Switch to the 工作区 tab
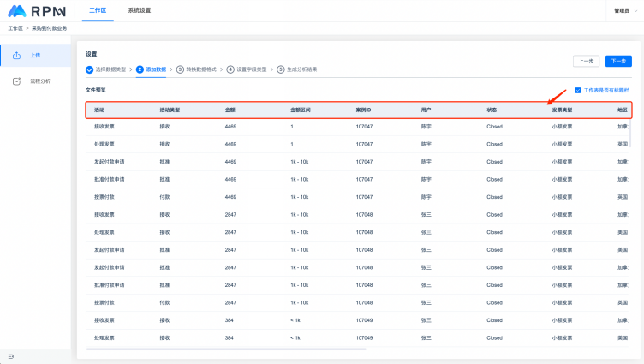The height and width of the screenshot is (364, 644). (x=98, y=10)
